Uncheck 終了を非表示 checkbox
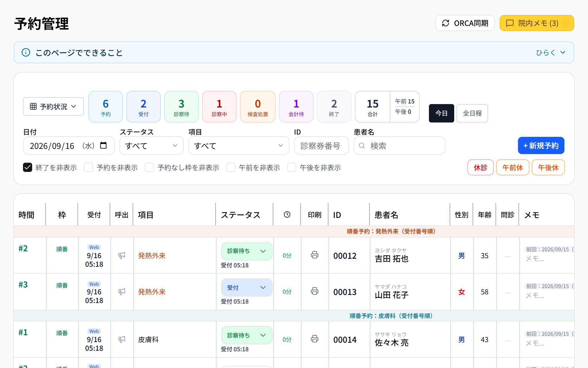Viewport: 588px width, 368px height. (28, 167)
